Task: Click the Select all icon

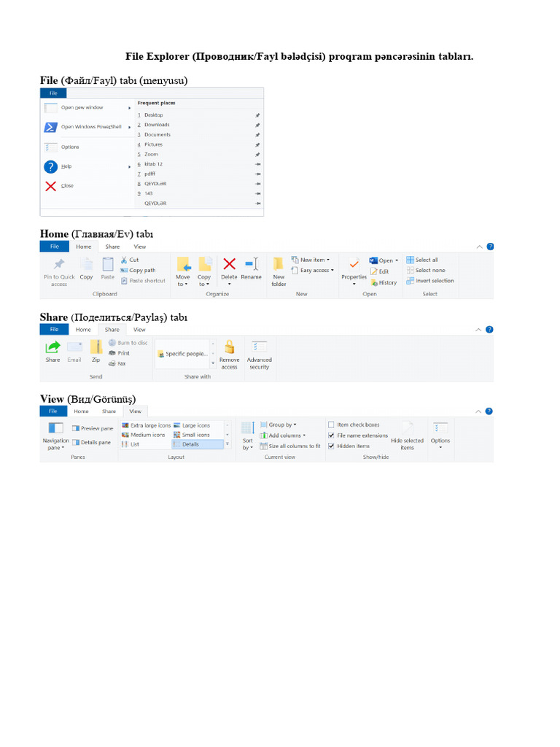Action: (410, 260)
